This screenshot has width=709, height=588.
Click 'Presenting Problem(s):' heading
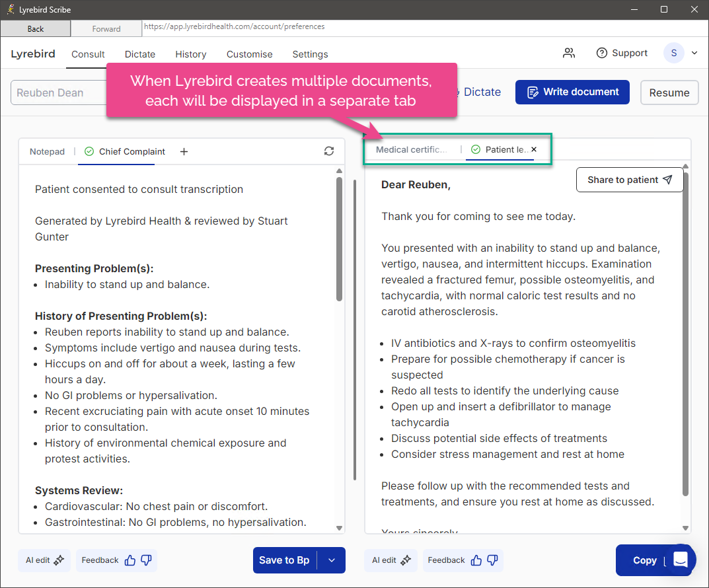coord(94,268)
